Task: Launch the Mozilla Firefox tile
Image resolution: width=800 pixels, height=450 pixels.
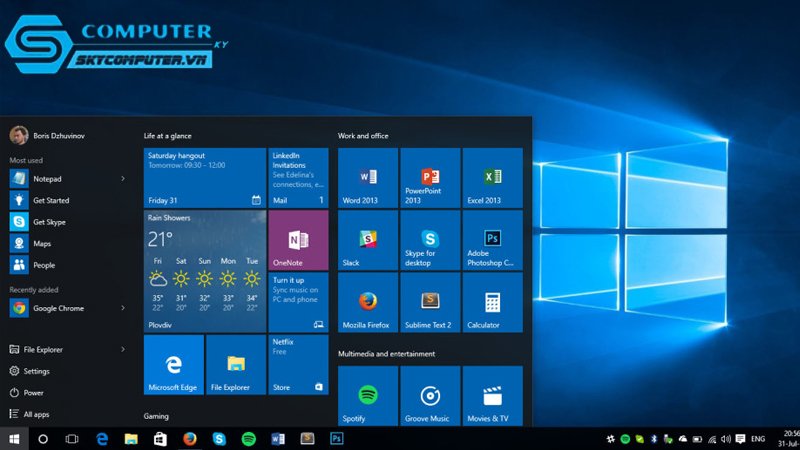Action: pyautogui.click(x=368, y=303)
